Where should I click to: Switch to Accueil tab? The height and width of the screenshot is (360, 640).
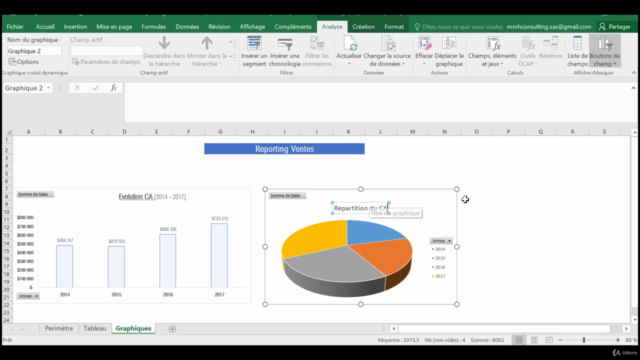coord(45,27)
